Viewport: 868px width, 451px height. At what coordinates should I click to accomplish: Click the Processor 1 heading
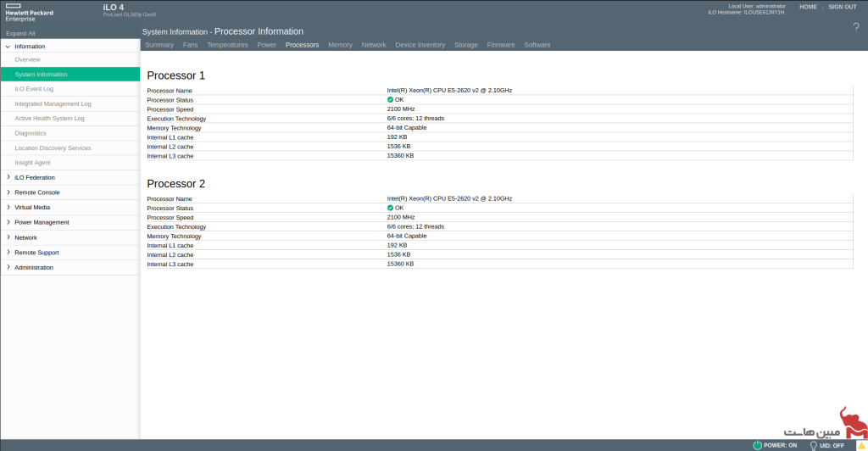175,75
